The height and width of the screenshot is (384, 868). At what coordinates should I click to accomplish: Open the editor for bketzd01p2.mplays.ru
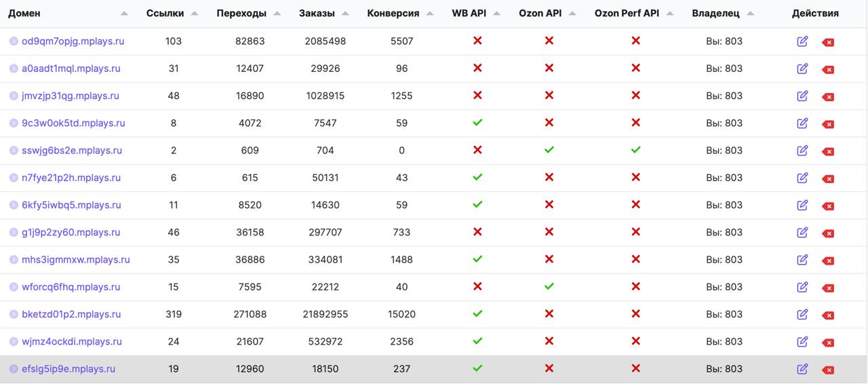pos(802,315)
